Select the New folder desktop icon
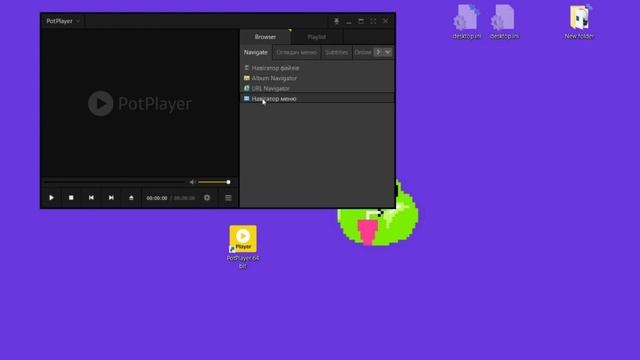Viewport: 640px width, 360px height. pos(579,22)
